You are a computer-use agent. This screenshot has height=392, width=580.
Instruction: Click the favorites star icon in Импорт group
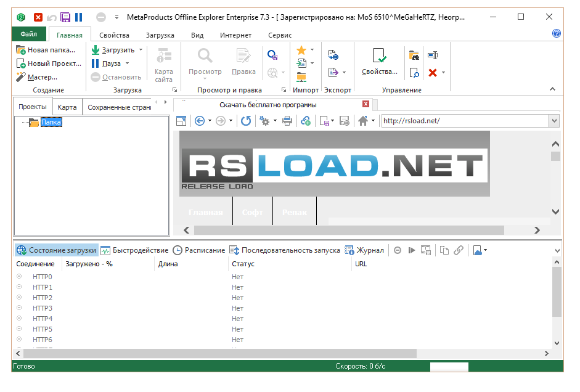click(x=301, y=50)
